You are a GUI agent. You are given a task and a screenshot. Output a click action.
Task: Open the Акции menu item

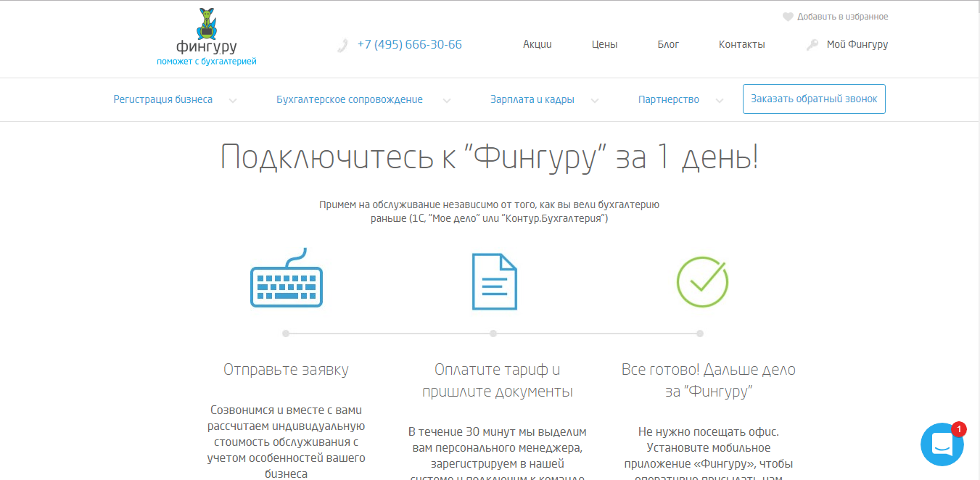click(538, 45)
